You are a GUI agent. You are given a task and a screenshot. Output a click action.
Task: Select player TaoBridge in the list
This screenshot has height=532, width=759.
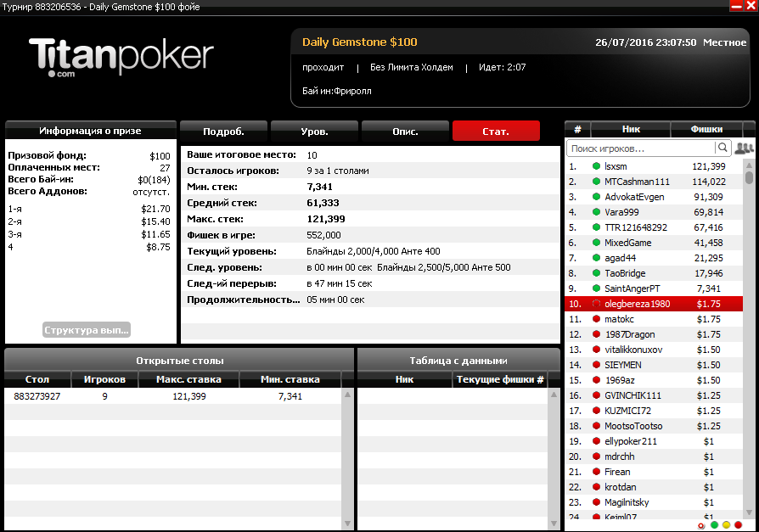coord(654,273)
